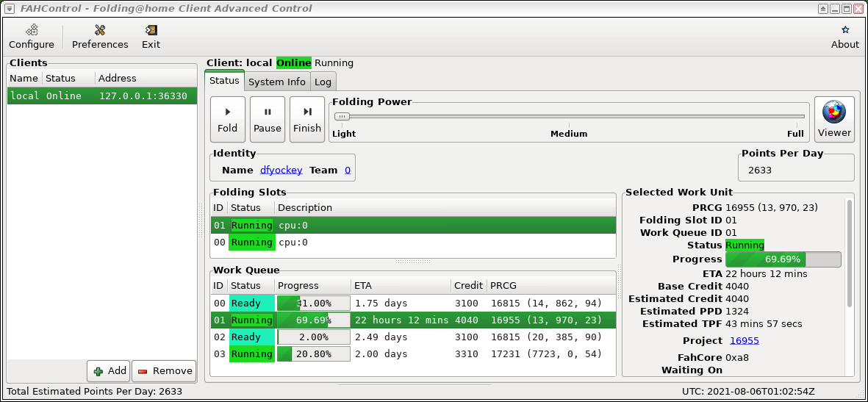Open the Team 0 link
This screenshot has width=868, height=402.
(x=348, y=170)
